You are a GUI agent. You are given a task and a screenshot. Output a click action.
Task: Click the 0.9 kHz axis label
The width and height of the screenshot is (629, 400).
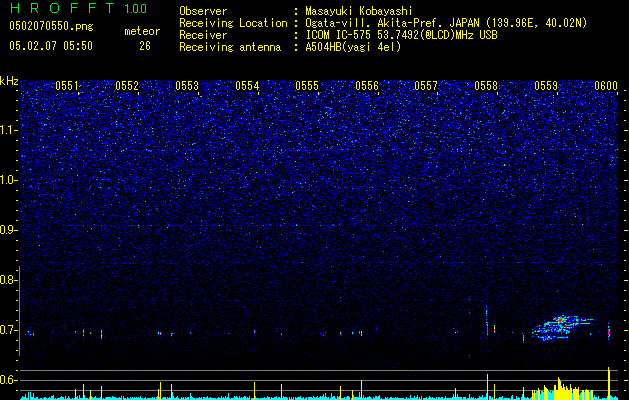pos(8,230)
